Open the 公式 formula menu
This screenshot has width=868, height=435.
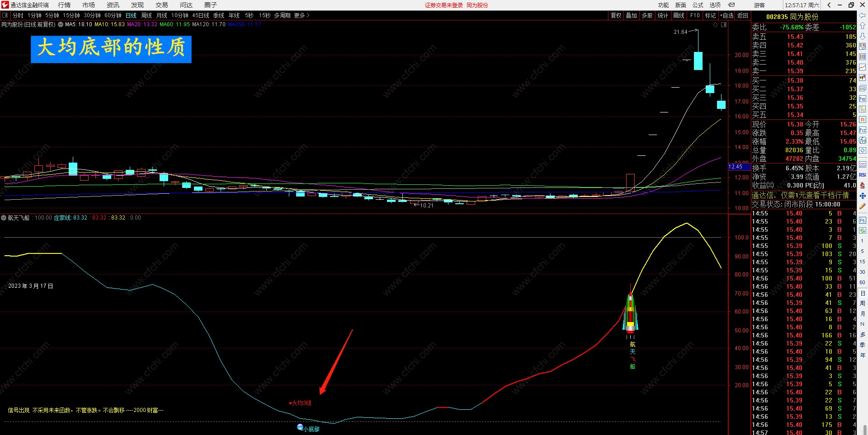698,5
